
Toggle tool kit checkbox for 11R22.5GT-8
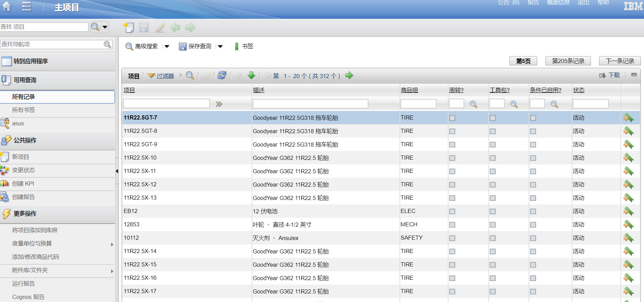493,131
